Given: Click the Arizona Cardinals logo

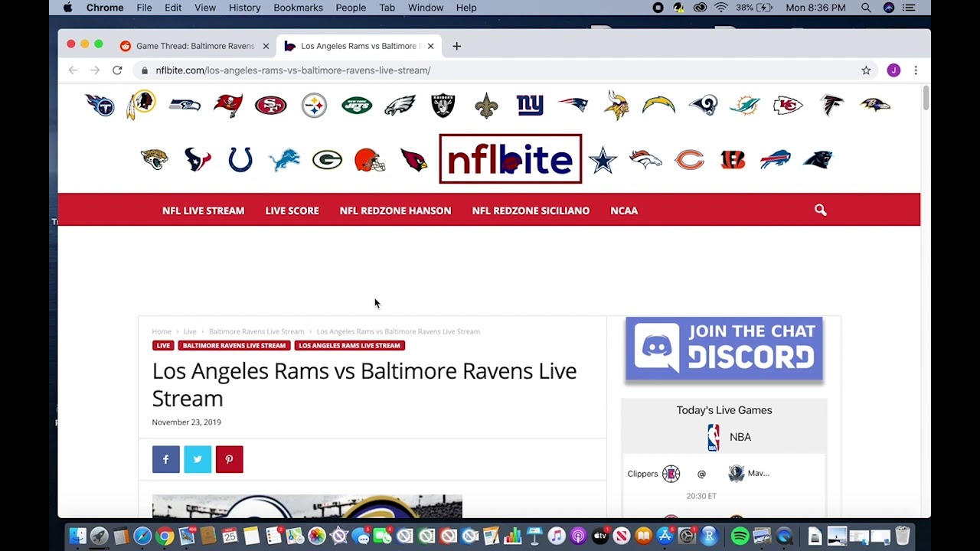Looking at the screenshot, I should pos(413,160).
